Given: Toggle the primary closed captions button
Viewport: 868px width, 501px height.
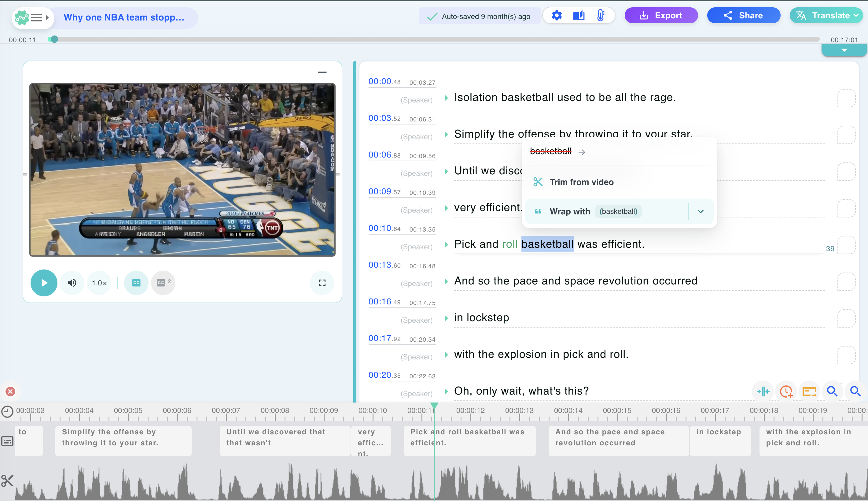Looking at the screenshot, I should [x=136, y=283].
